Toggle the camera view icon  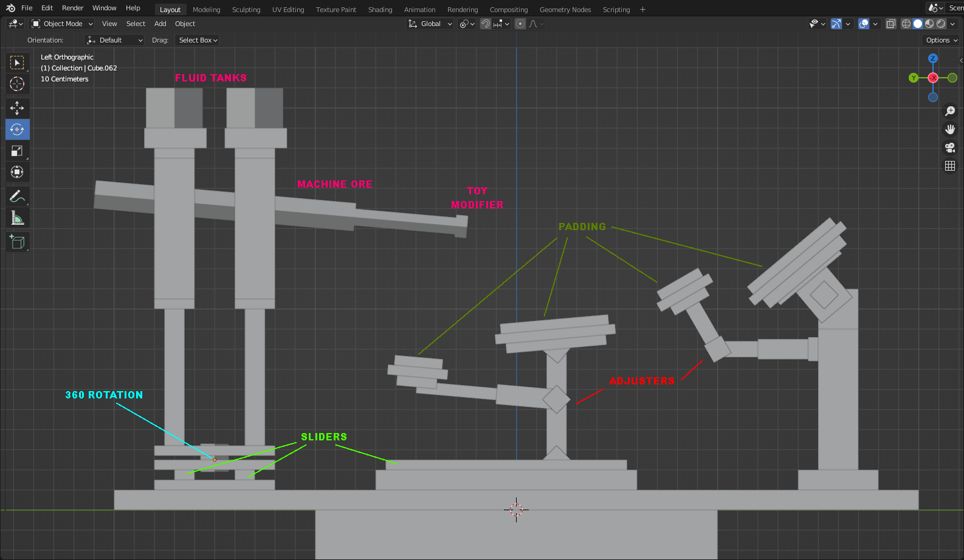point(950,148)
